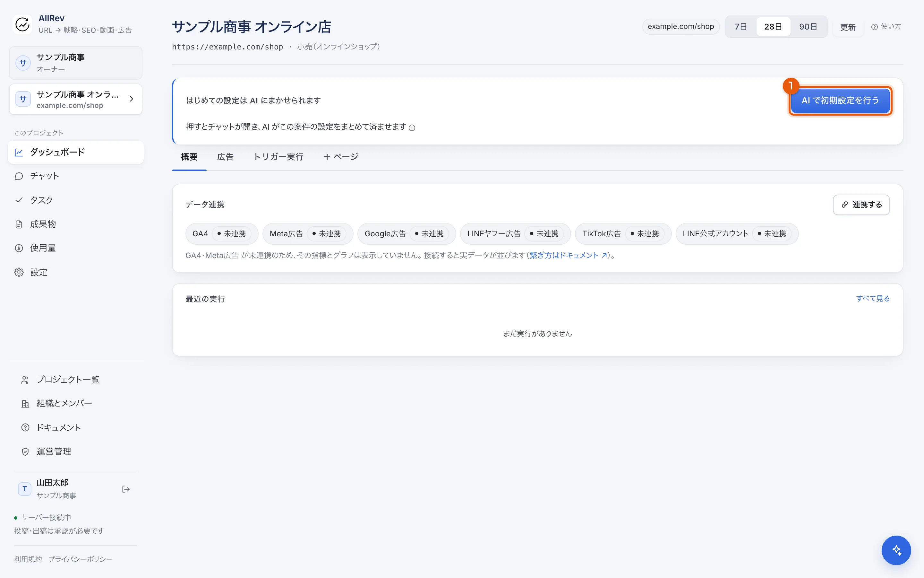Open 設定 settings in the sidebar
The image size is (924, 578).
tap(76, 272)
